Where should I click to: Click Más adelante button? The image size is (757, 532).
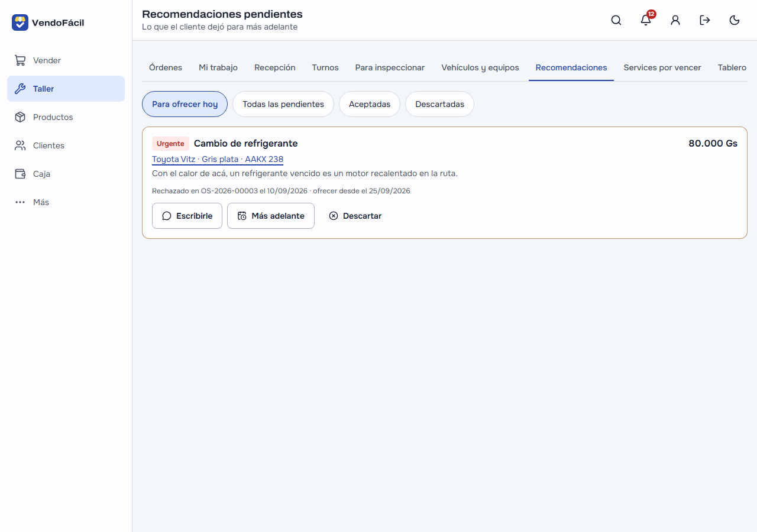tap(271, 216)
